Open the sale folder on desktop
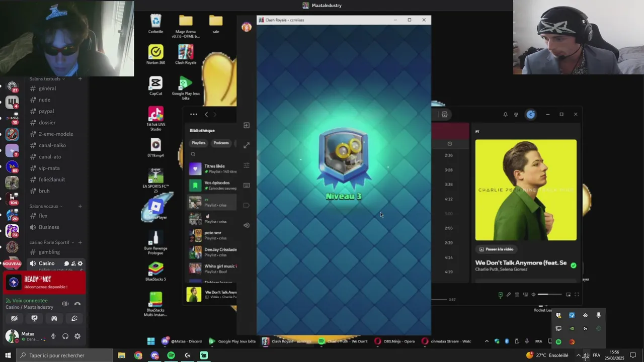 coord(216,24)
